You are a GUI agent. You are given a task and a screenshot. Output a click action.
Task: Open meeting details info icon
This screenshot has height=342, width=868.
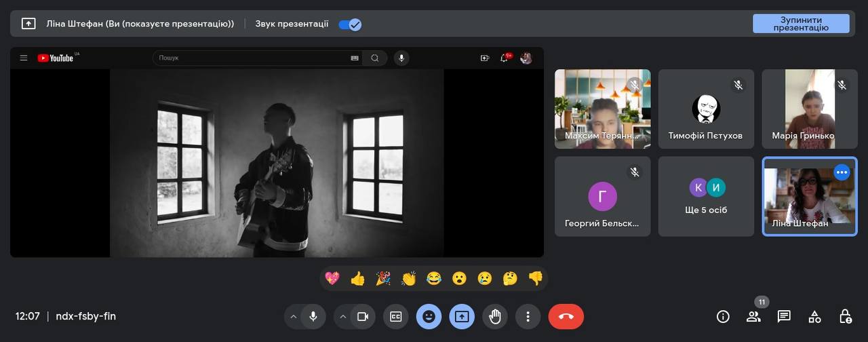[x=723, y=316]
